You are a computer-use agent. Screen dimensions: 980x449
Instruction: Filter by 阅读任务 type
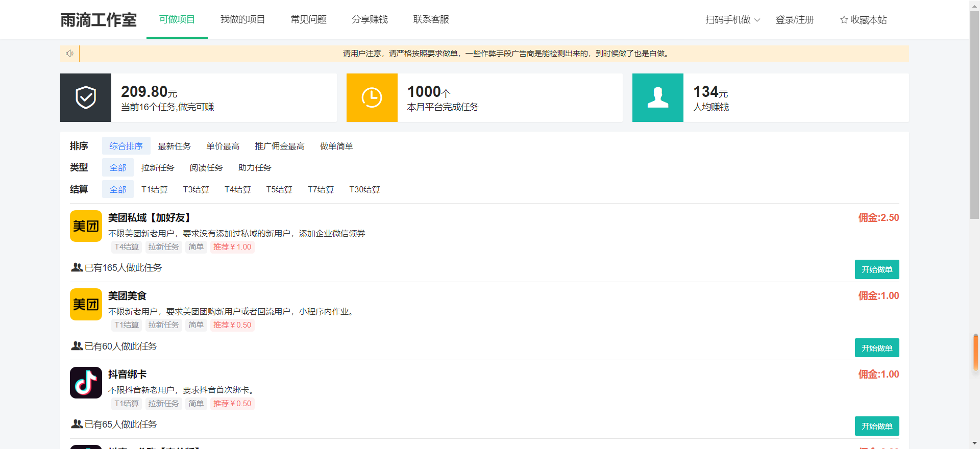tap(206, 167)
